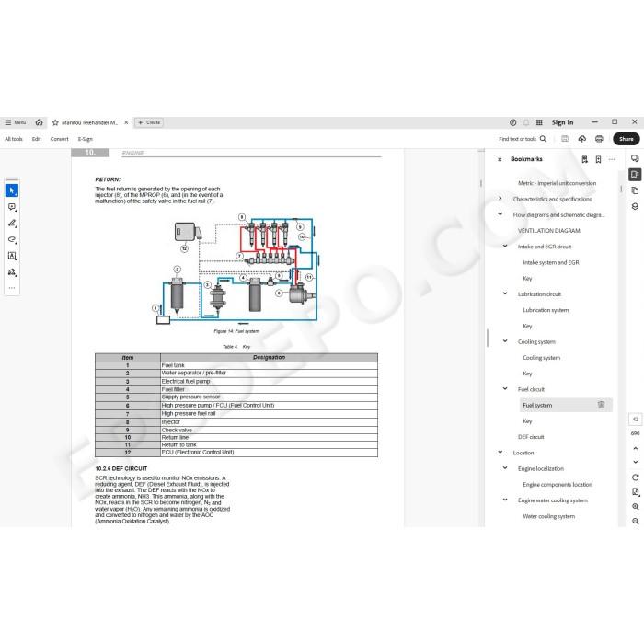The height and width of the screenshot is (644, 644).
Task: Select the text box tool
Action: [x=12, y=256]
